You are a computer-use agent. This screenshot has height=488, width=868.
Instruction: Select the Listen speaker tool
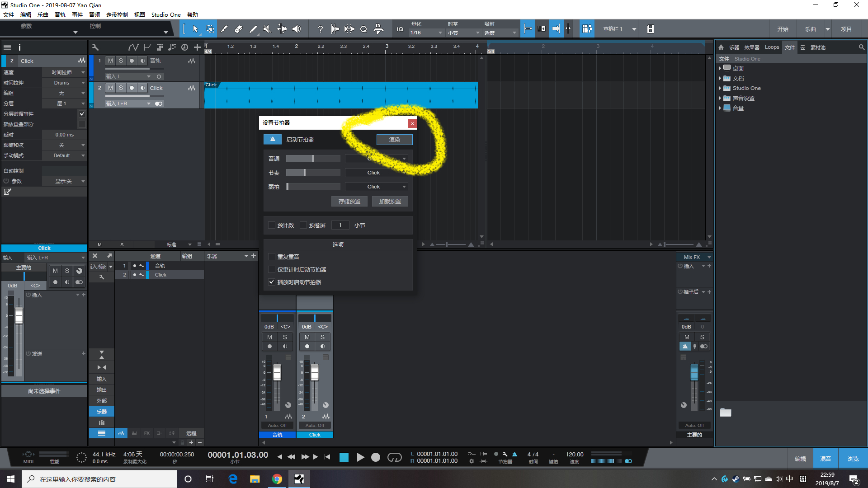click(x=297, y=29)
